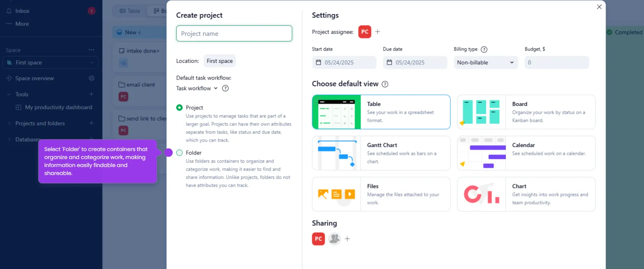Click the Task workflow help icon

225,88
